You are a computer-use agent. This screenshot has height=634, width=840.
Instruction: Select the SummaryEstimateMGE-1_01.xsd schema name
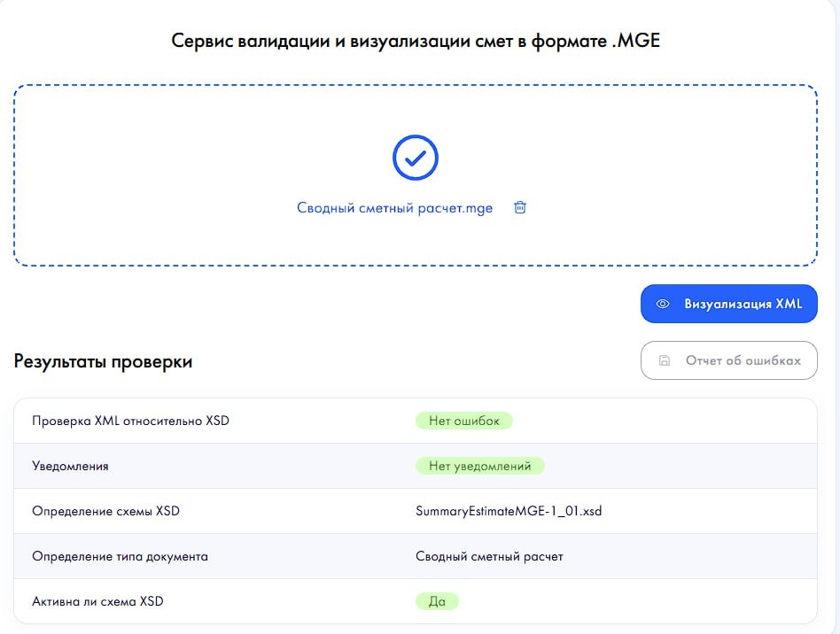(509, 511)
